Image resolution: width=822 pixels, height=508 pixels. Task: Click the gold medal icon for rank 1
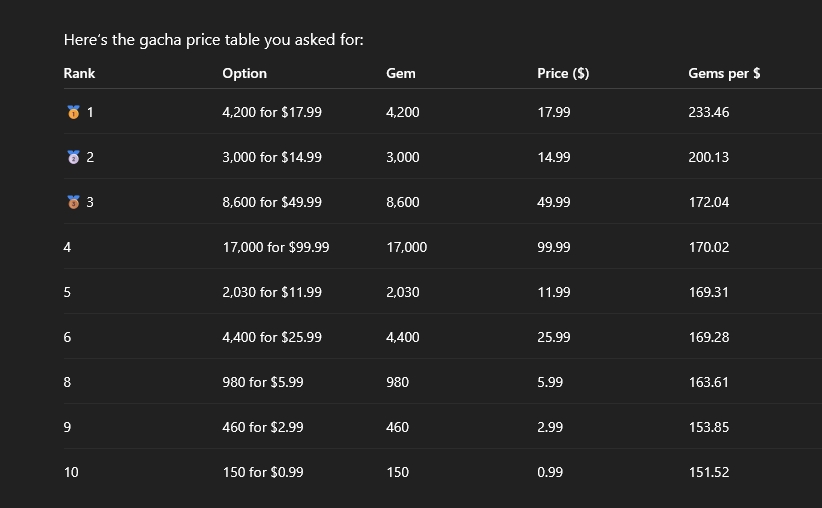tap(73, 113)
